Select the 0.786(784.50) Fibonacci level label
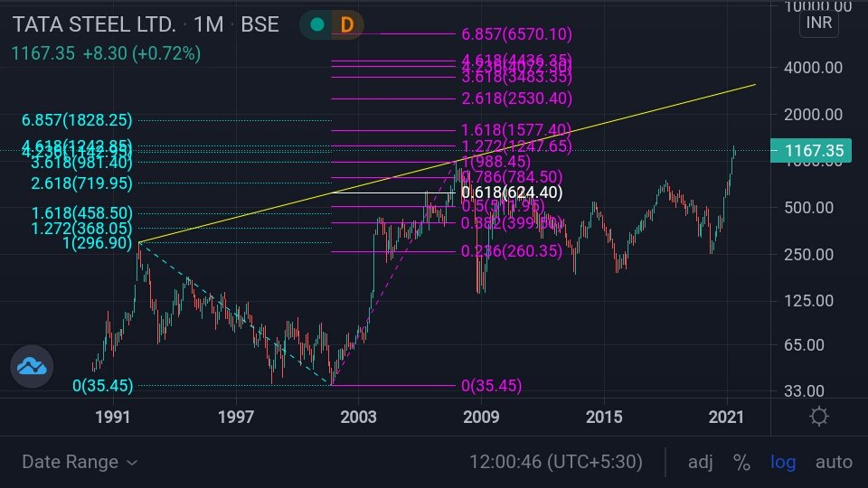Image resolution: width=868 pixels, height=488 pixels. (x=512, y=177)
